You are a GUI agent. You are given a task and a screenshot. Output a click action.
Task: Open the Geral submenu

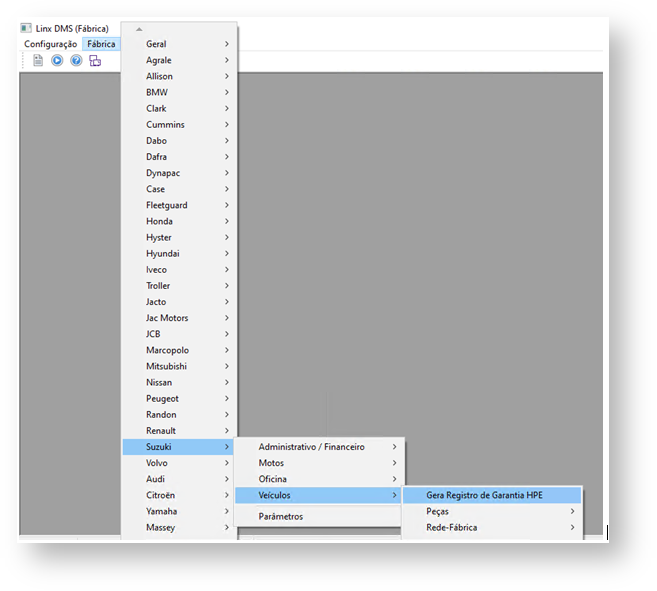pos(179,44)
